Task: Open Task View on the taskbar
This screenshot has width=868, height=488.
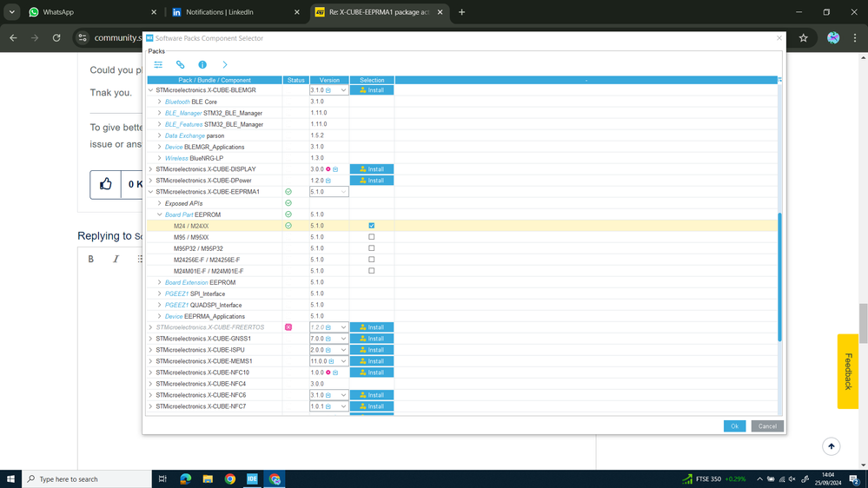Action: click(162, 479)
